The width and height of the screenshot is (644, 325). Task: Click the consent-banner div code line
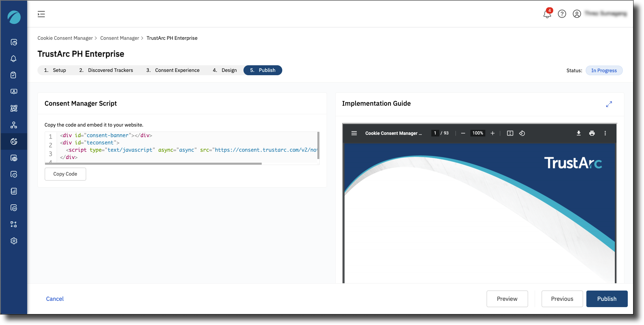point(106,135)
